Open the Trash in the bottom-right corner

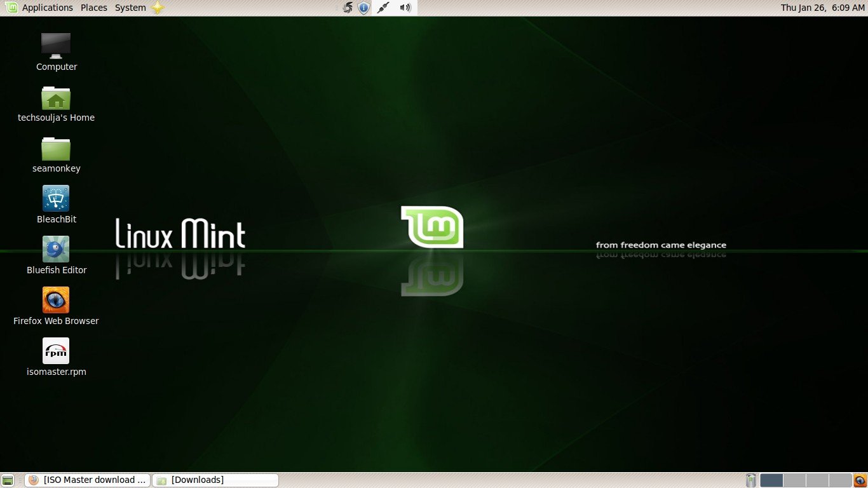tap(751, 480)
